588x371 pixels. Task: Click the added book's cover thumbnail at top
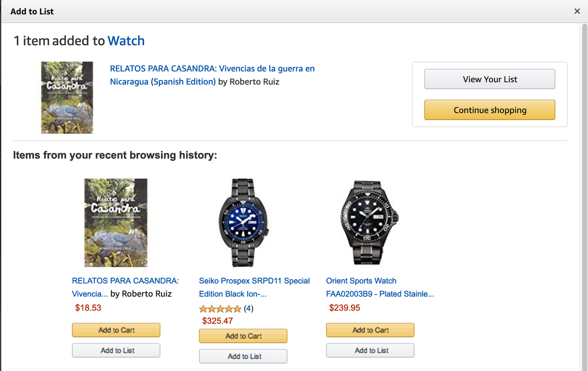click(67, 97)
